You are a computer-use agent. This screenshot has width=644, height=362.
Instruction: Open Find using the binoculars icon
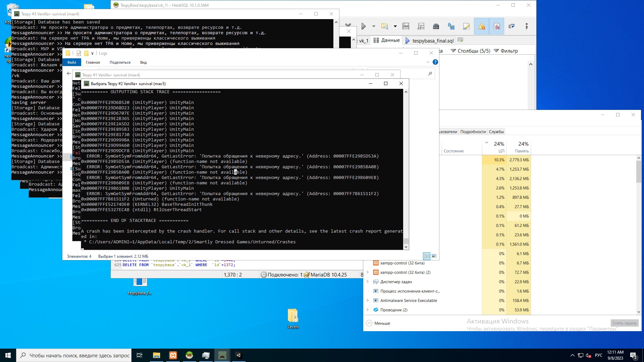click(x=435, y=26)
